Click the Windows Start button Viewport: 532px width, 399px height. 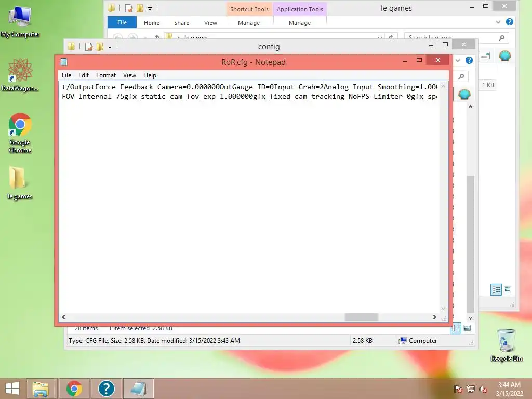12,389
